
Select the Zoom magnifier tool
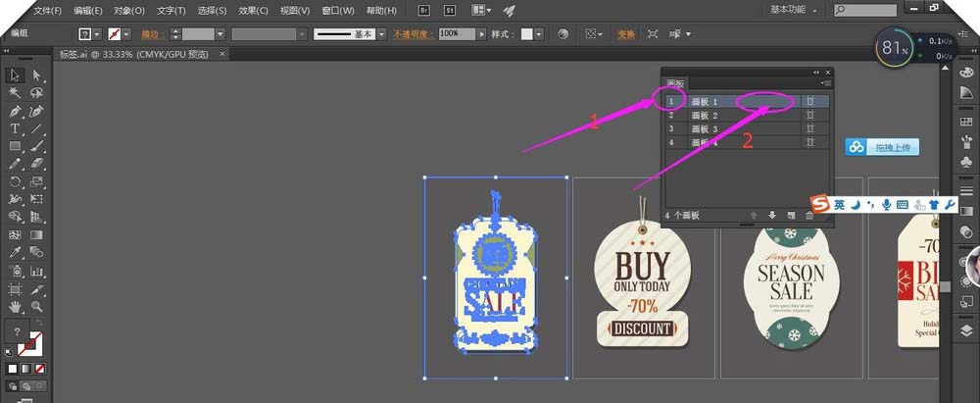[36, 307]
